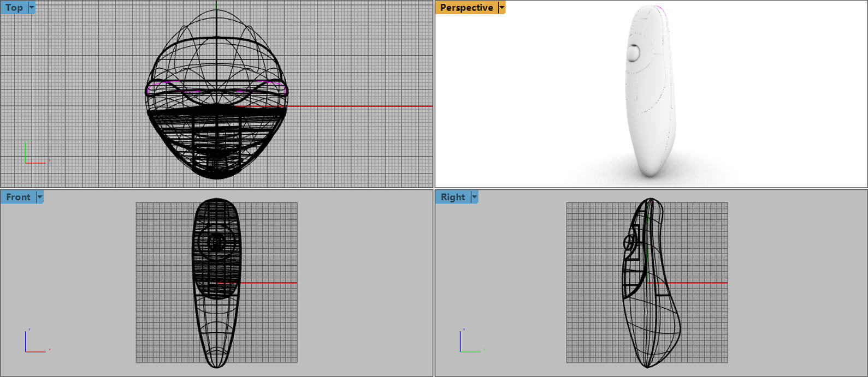
Task: Click the world axes icon in Front viewport
Action: pyautogui.click(x=36, y=340)
